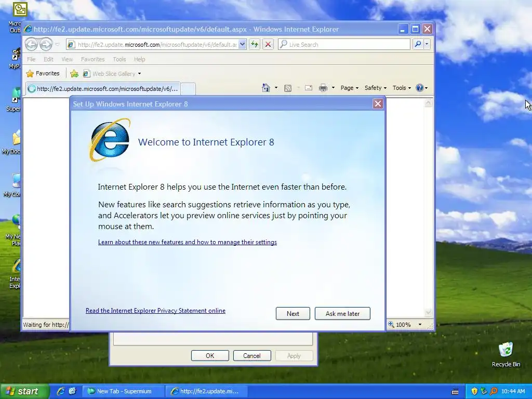Expand the Web Slice Gallery dropdown arrow
The image size is (532, 399).
(x=139, y=74)
